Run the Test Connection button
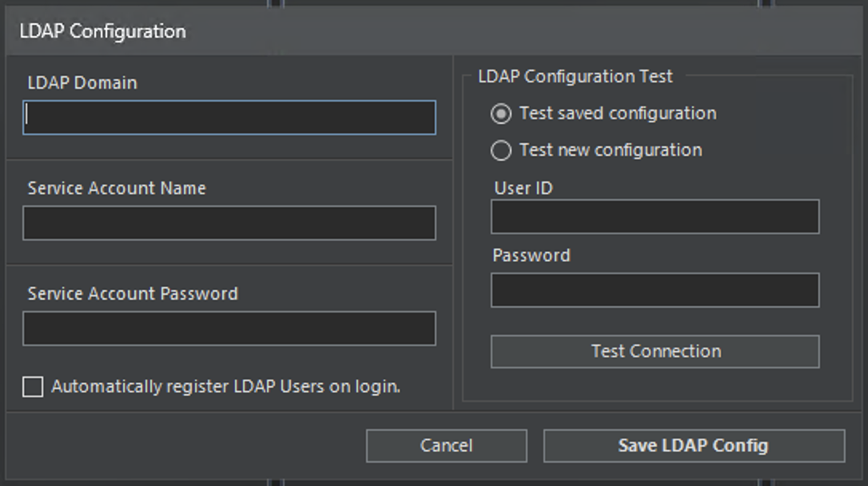 pos(655,352)
